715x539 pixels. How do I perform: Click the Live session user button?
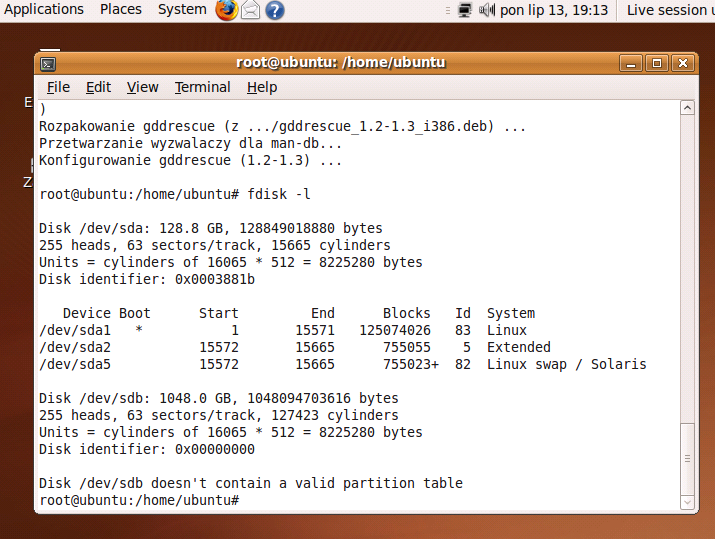(x=670, y=10)
